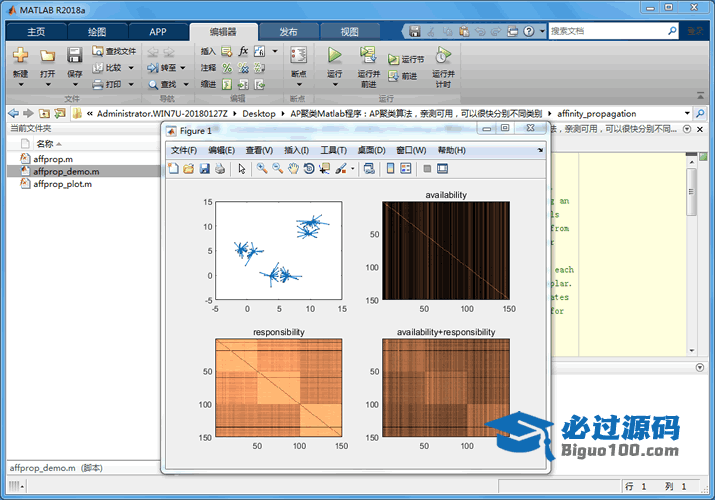Click Figure 1 new figure icon
The height and width of the screenshot is (500, 715).
[x=174, y=169]
